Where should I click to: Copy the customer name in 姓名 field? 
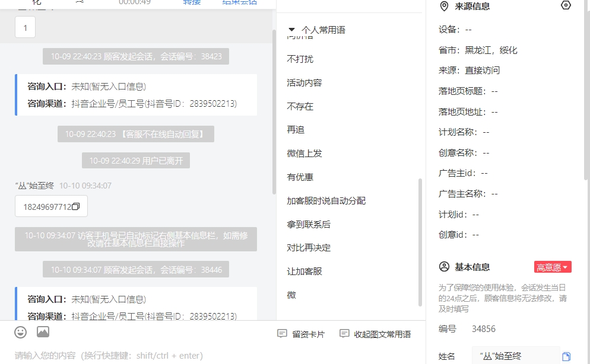[x=566, y=356]
